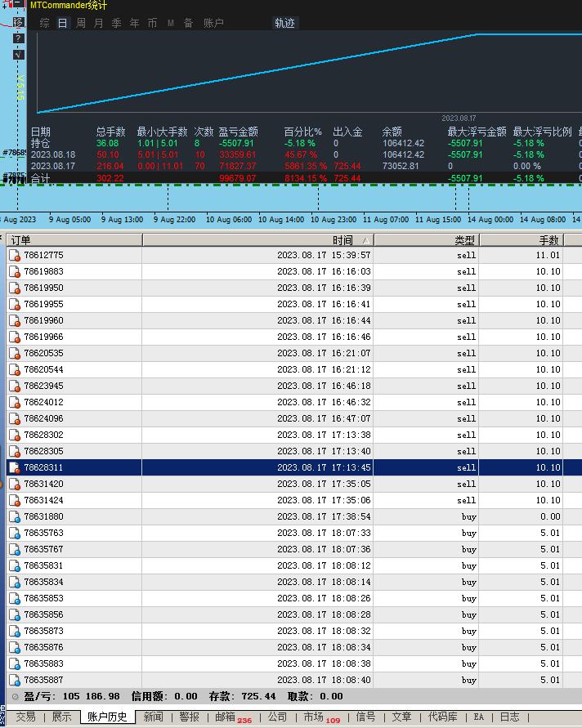Open the ? help button on the panel
Image resolution: width=582 pixels, height=728 pixels.
pos(18,38)
